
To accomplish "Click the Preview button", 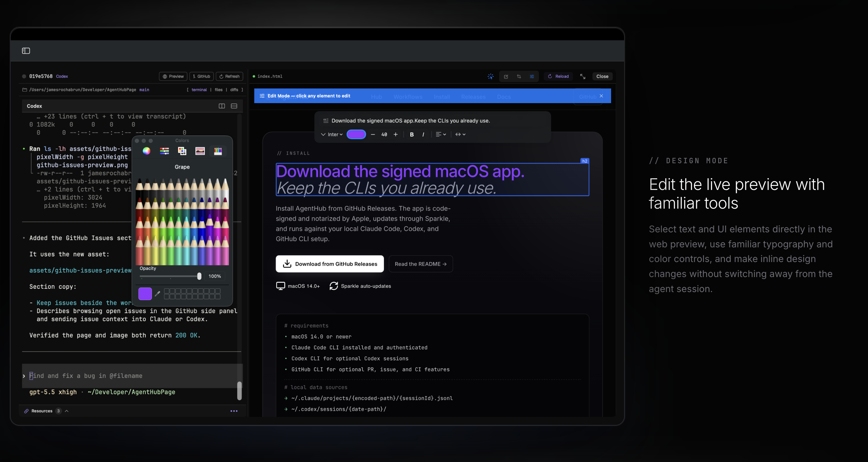I will [x=173, y=76].
